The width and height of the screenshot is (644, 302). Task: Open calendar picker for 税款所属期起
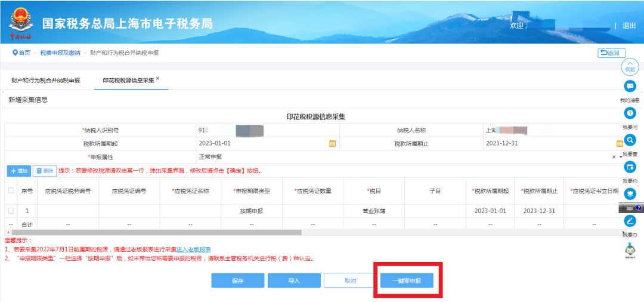pyautogui.click(x=333, y=143)
